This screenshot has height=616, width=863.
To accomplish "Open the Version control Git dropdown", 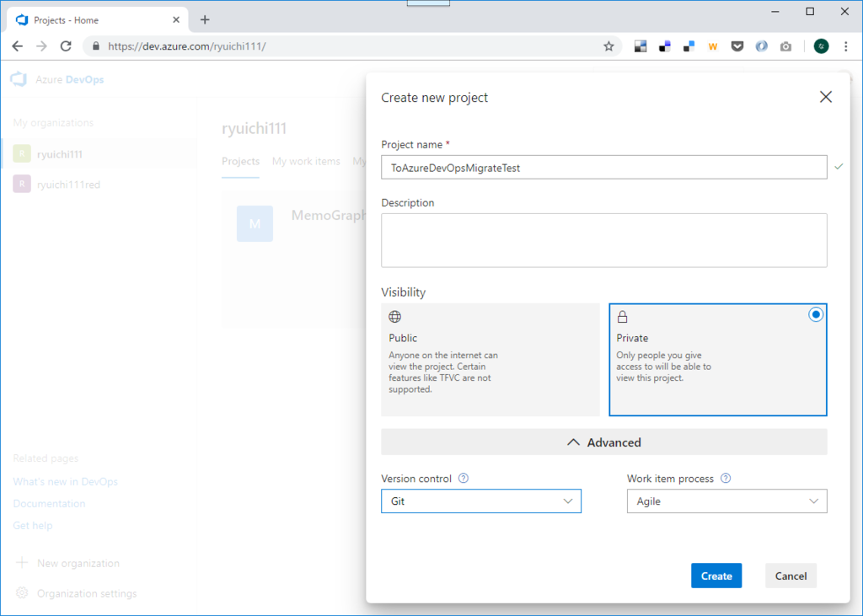I will click(481, 501).
